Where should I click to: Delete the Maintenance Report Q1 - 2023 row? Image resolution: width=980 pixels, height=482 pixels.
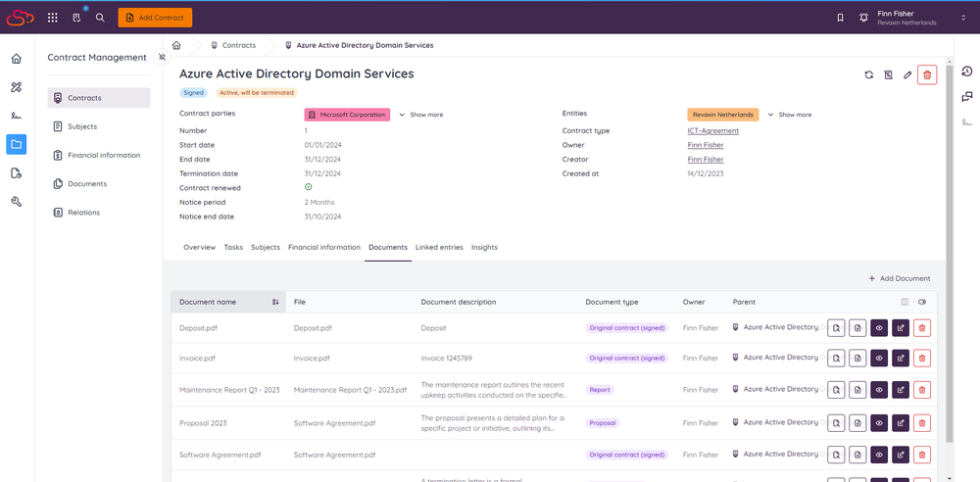pos(922,390)
